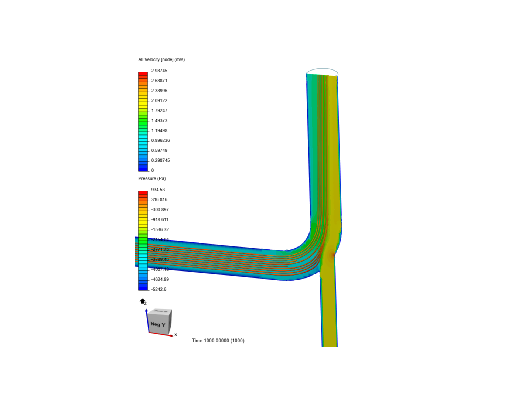Click the pressure legend value -1536.32
The width and height of the screenshot is (532, 399).
(x=160, y=229)
